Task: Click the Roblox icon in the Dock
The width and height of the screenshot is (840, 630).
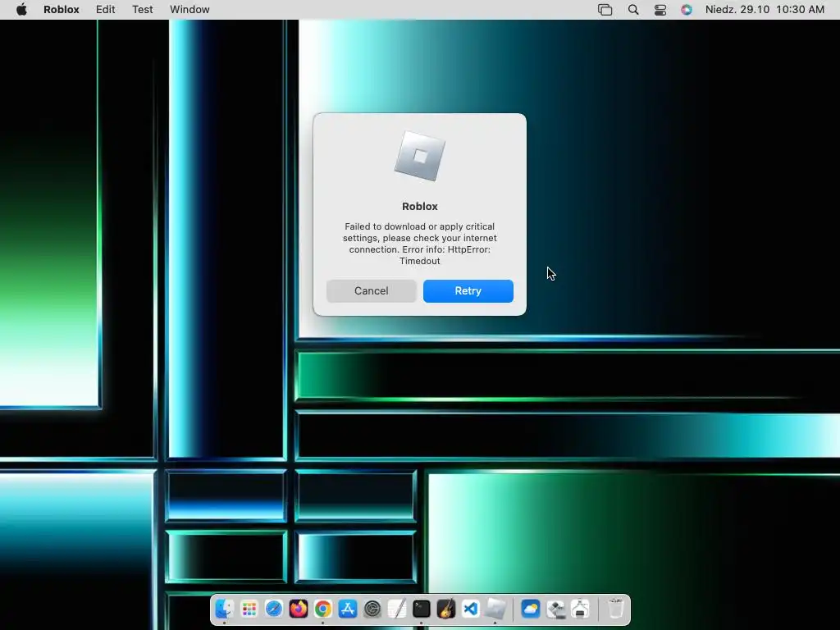Action: [495, 609]
